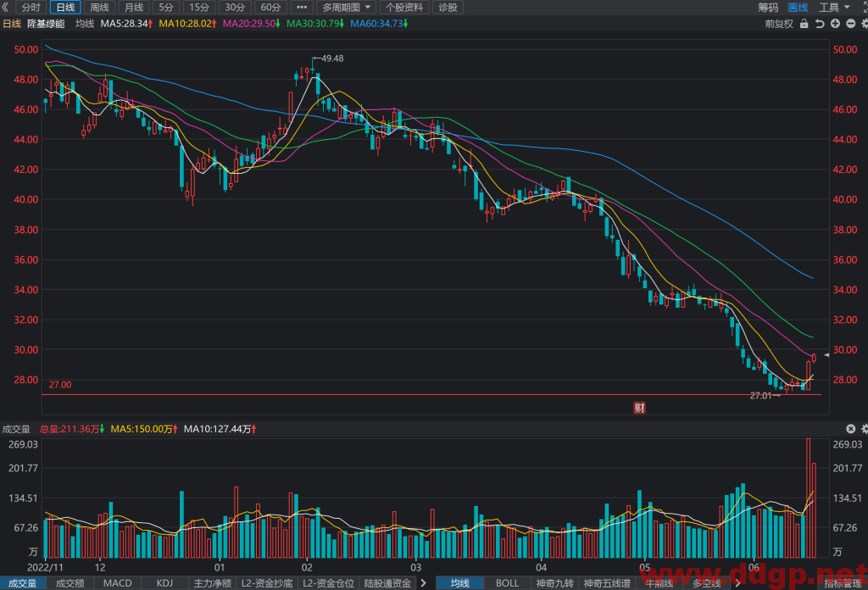Click the 27.00 support line label
The height and width of the screenshot is (590, 868).
(x=60, y=385)
